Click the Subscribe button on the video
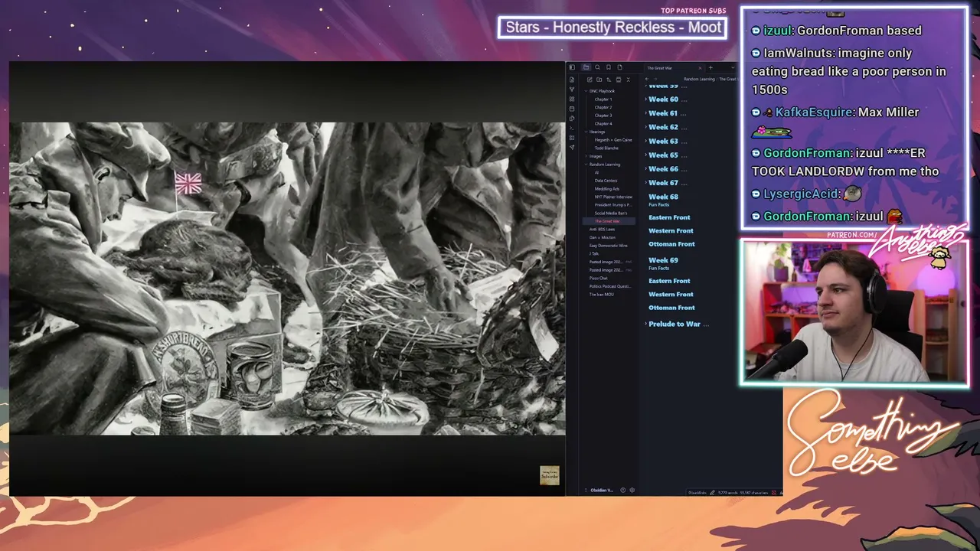This screenshot has width=980, height=551. (550, 476)
